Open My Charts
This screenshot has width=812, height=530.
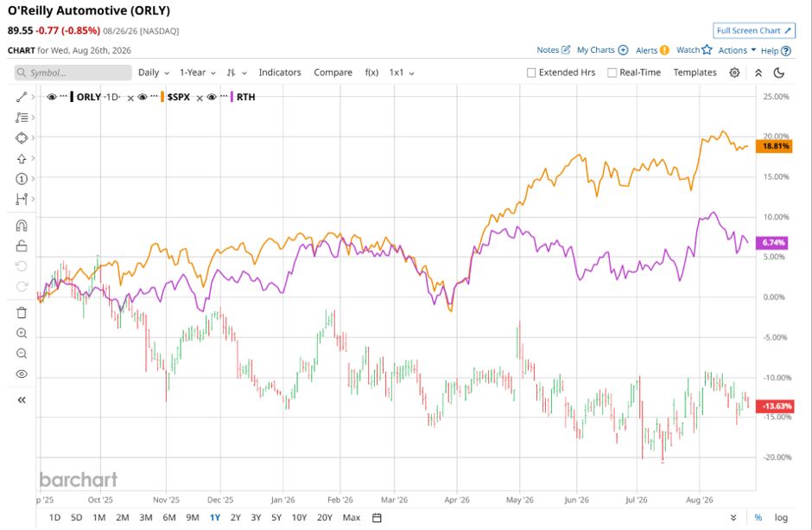click(602, 50)
